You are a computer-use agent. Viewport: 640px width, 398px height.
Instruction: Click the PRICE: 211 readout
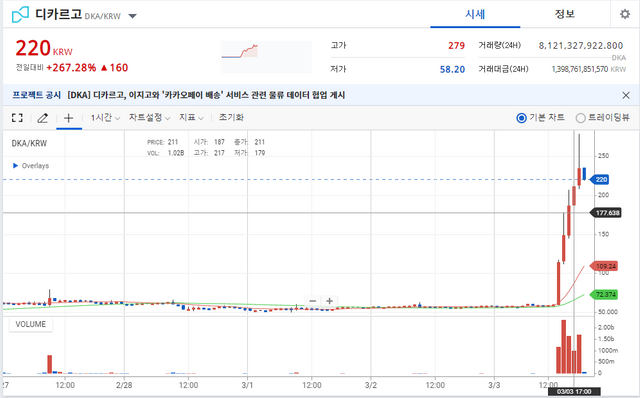point(162,142)
